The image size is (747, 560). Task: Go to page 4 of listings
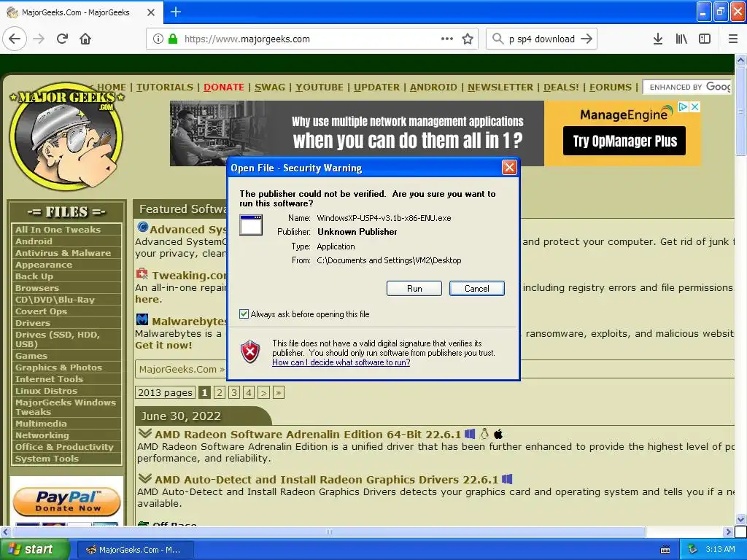(x=249, y=393)
